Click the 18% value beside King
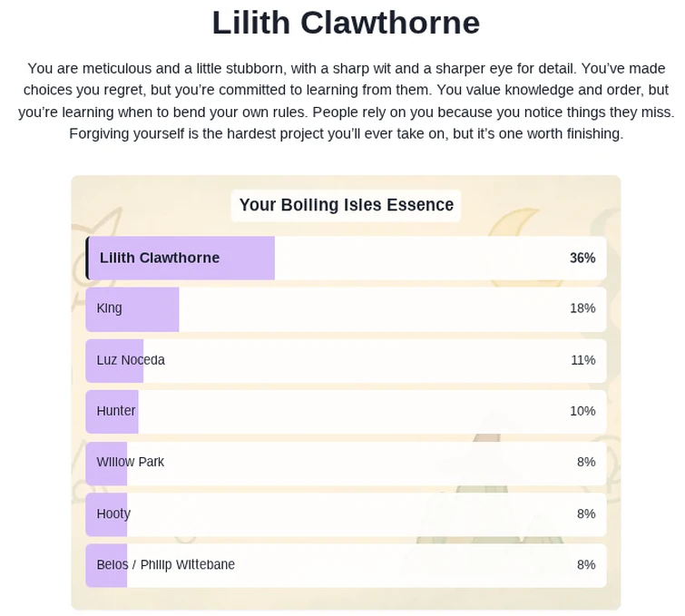The image size is (685, 616). [x=582, y=308]
